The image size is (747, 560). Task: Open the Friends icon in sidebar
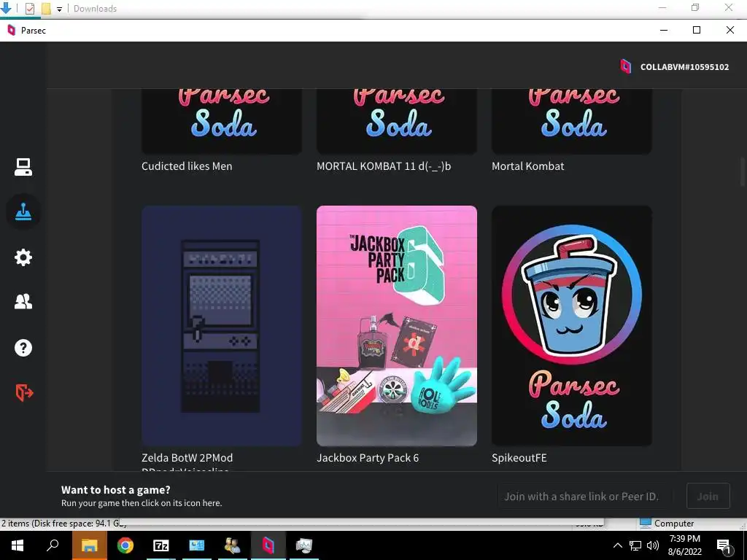pyautogui.click(x=23, y=302)
